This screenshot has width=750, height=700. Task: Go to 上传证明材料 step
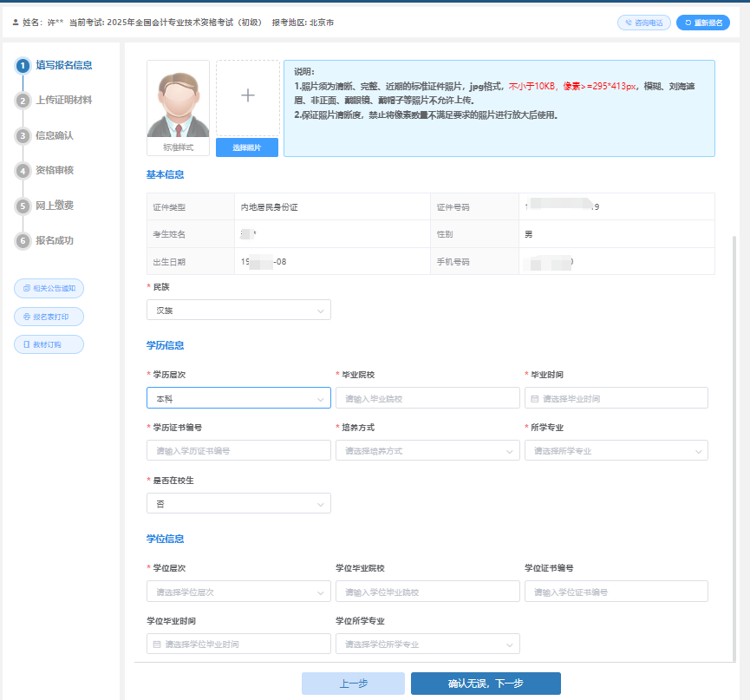[x=64, y=100]
